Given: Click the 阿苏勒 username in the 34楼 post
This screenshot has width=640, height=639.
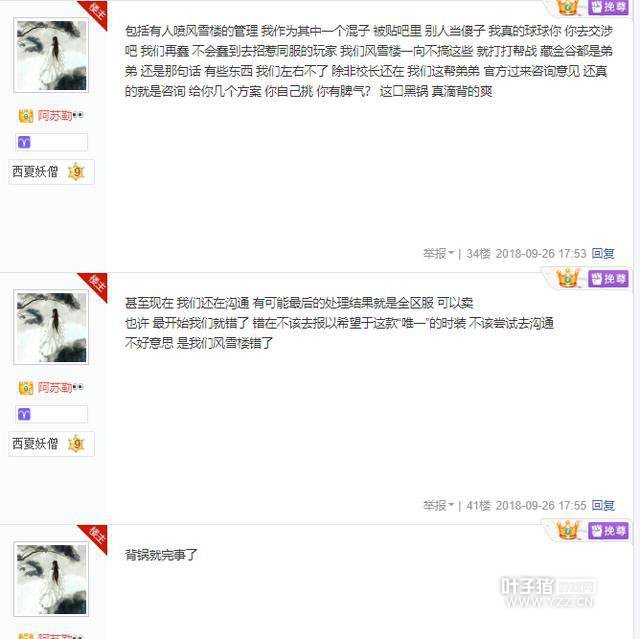Looking at the screenshot, I should coord(55,116).
